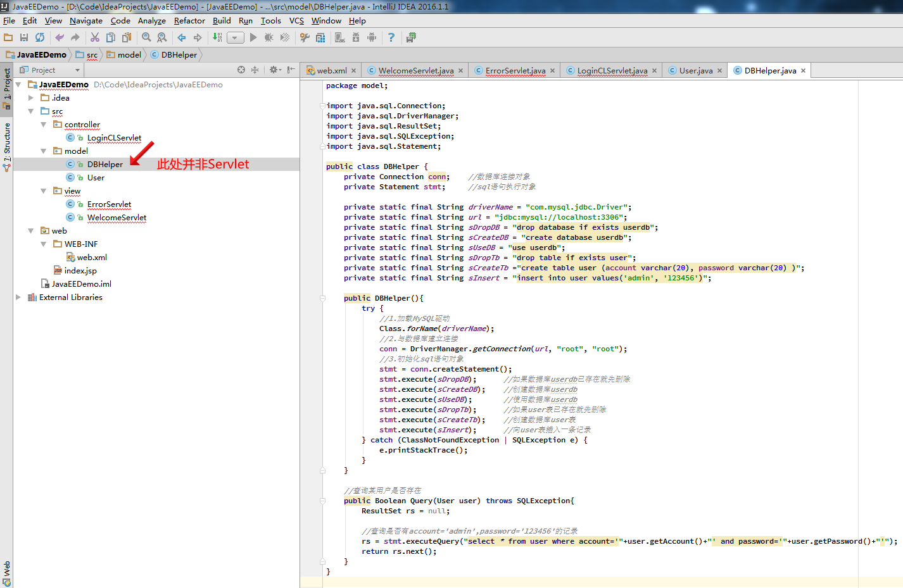The height and width of the screenshot is (588, 903).
Task: Toggle the Structure side tool window
Action: (x=7, y=147)
